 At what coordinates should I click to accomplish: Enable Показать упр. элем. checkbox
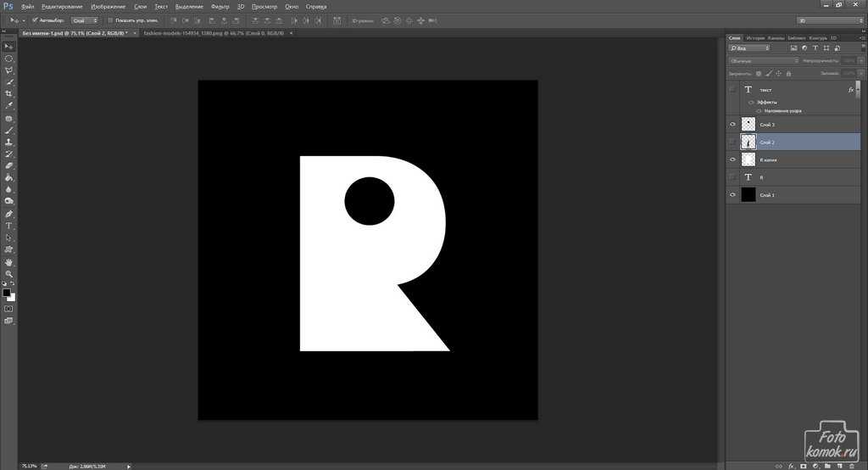(110, 20)
